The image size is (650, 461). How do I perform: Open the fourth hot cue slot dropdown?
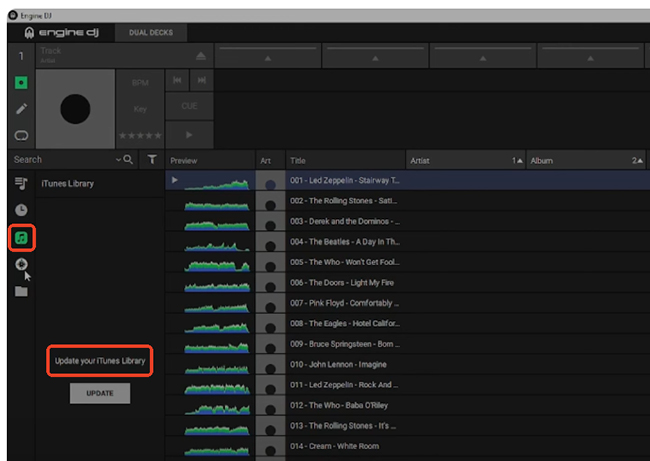coord(590,56)
